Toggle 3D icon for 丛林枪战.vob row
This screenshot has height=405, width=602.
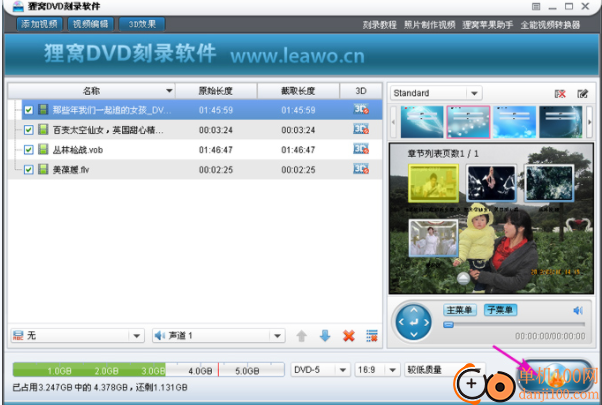(x=361, y=149)
